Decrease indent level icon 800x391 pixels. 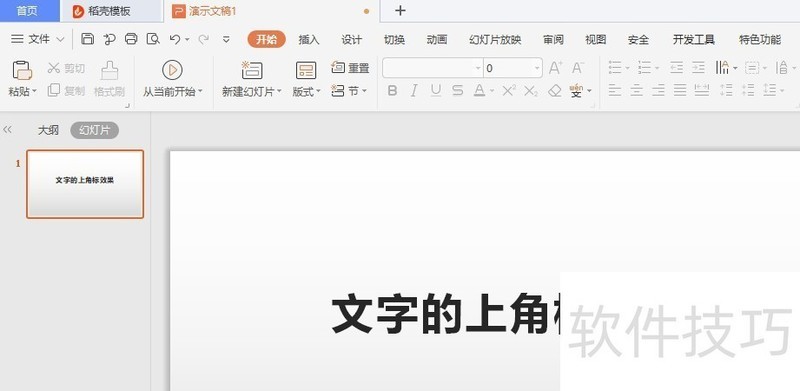point(677,67)
